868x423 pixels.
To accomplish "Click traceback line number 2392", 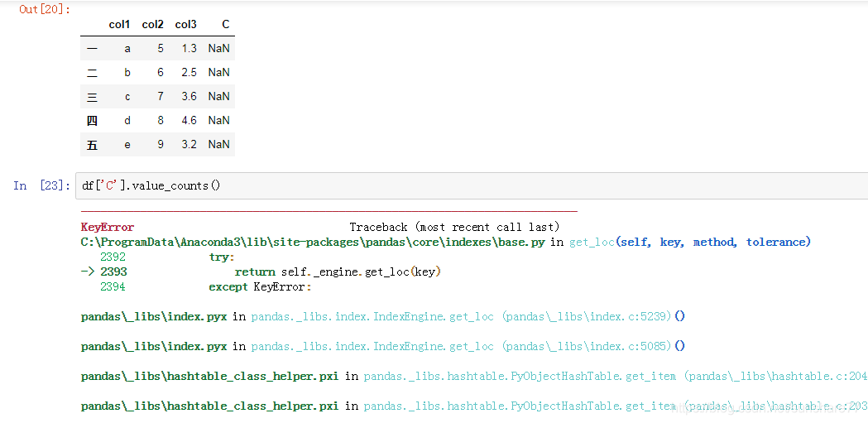I will pos(113,257).
